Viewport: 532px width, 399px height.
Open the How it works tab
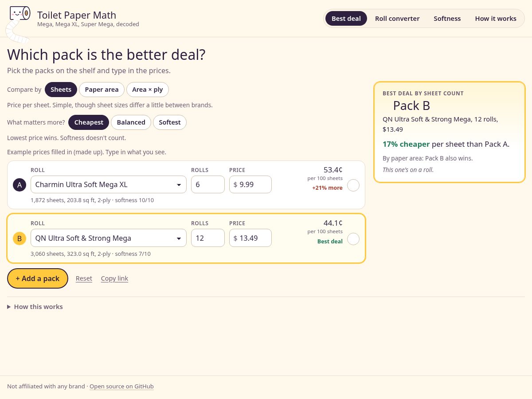click(496, 19)
